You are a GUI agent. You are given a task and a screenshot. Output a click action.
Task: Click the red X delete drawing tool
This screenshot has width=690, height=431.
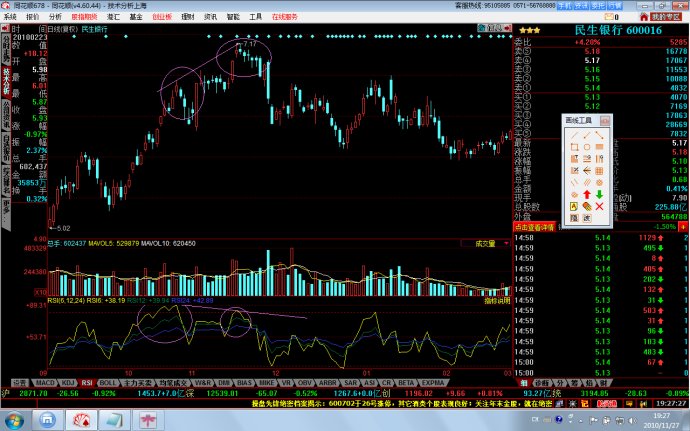pyautogui.click(x=600, y=206)
